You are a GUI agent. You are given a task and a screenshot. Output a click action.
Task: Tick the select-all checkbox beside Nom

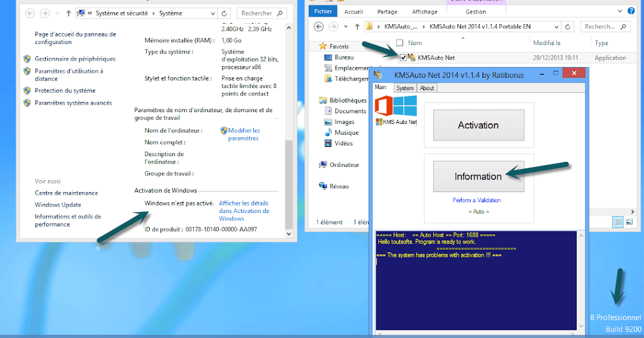point(399,43)
